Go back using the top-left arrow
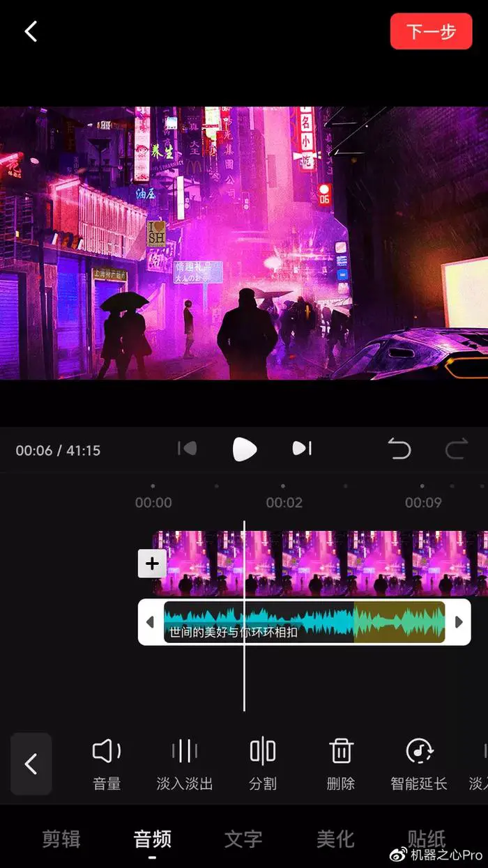The height and width of the screenshot is (868, 488). (31, 31)
